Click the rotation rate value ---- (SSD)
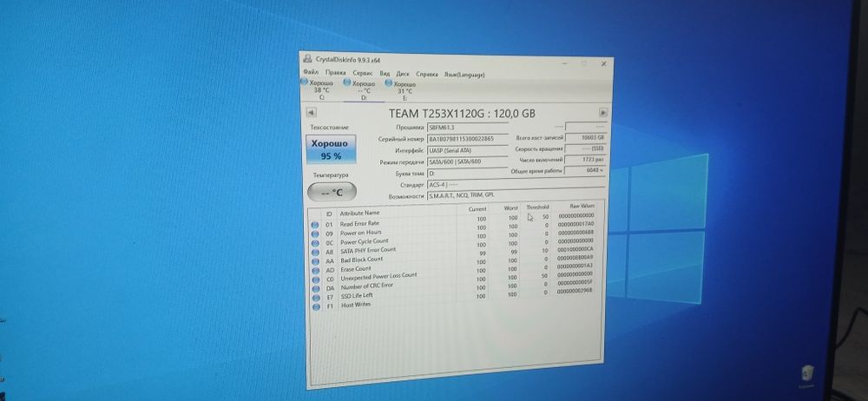This screenshot has height=401, width=868. (586, 148)
